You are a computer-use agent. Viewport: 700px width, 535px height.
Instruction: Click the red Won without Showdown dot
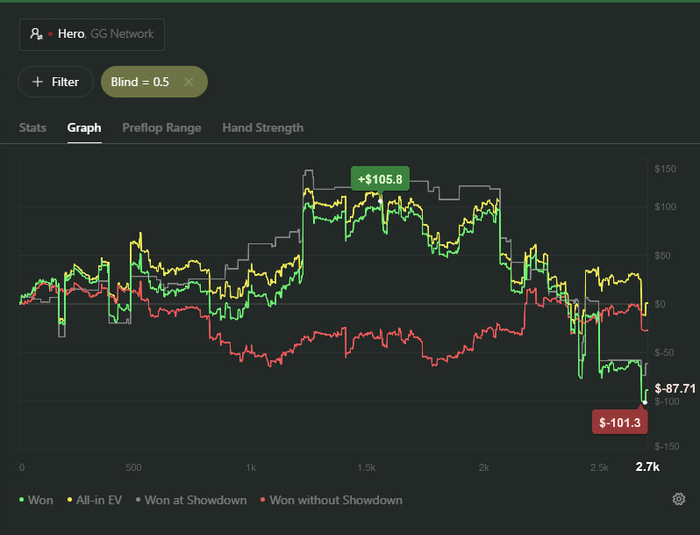(x=262, y=500)
